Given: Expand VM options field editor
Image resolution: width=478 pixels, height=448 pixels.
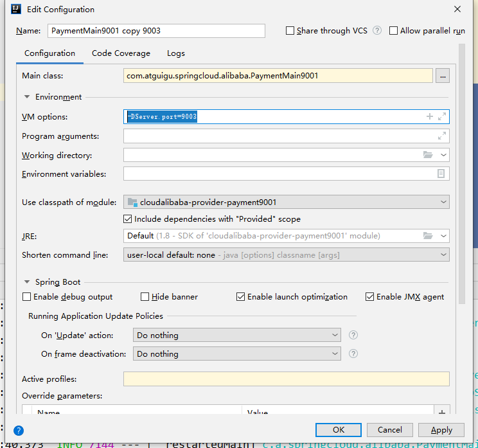Looking at the screenshot, I should 442,116.
